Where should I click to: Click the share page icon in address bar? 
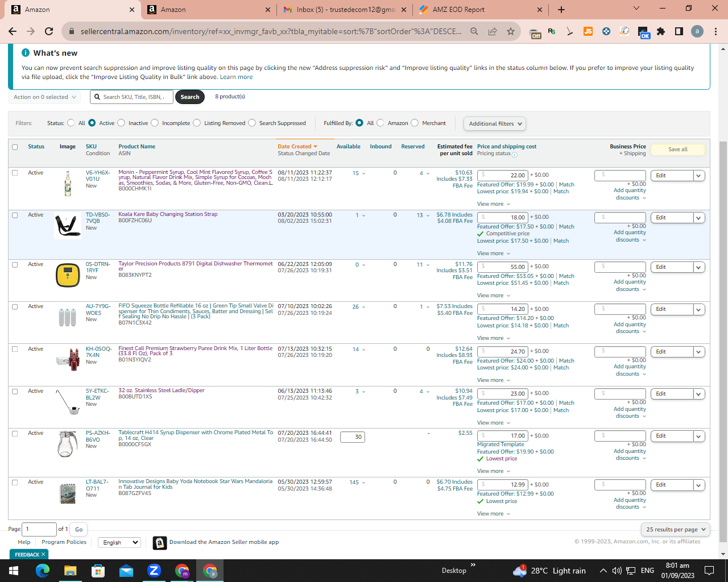tap(493, 31)
